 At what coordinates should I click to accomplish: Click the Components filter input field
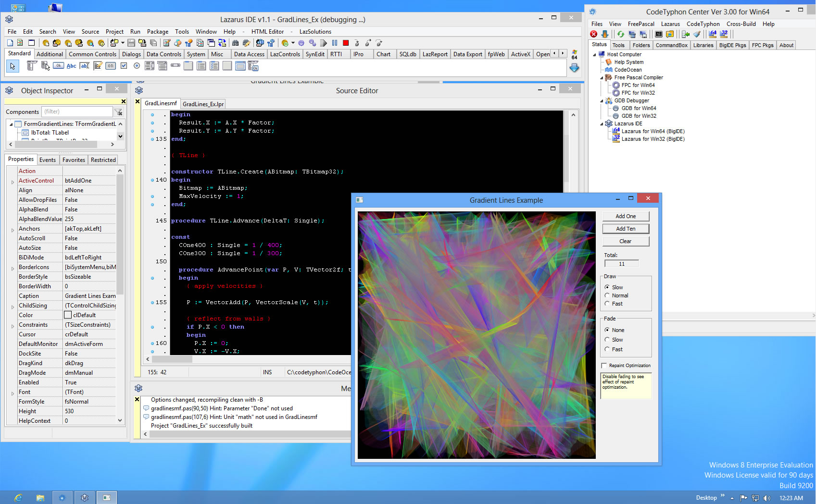pos(77,112)
